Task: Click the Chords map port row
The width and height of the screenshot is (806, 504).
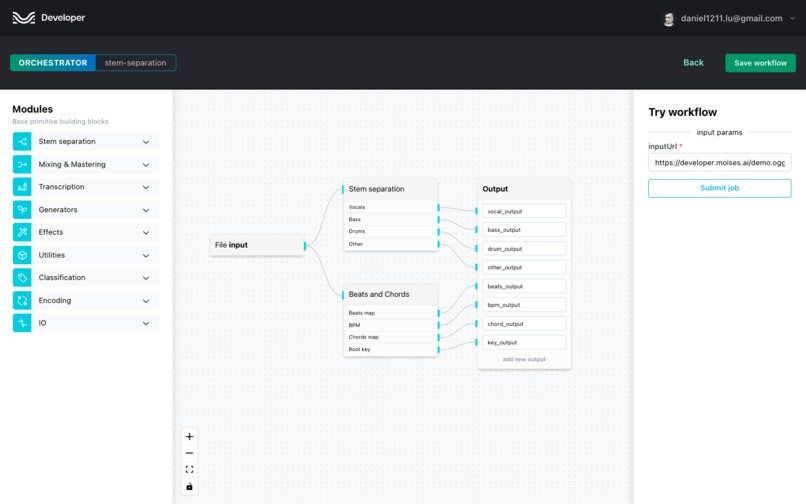Action: (390, 337)
